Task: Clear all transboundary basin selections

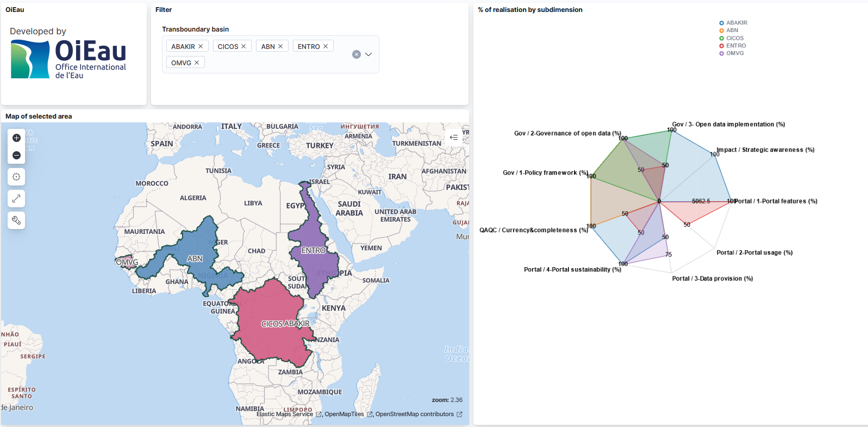Action: click(357, 54)
